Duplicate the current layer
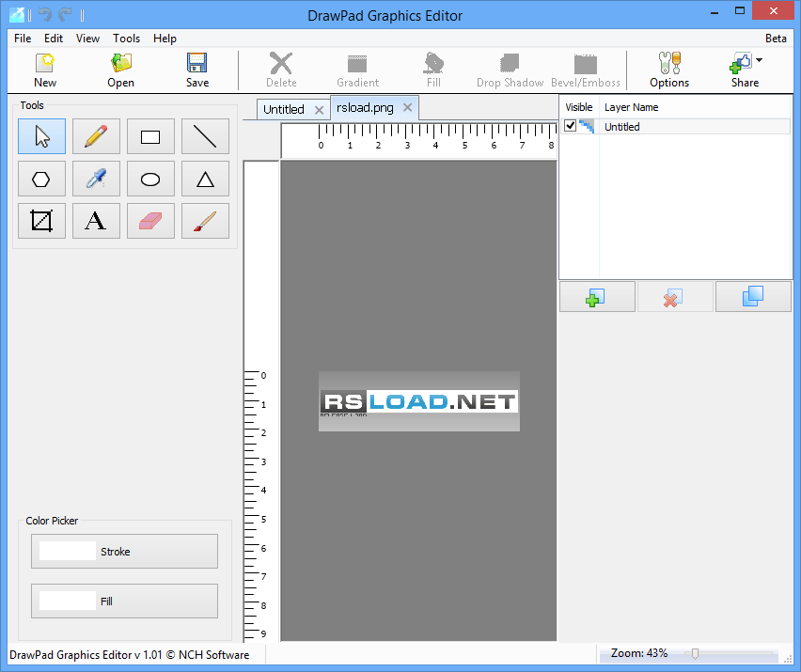This screenshot has width=801, height=672. pos(752,296)
